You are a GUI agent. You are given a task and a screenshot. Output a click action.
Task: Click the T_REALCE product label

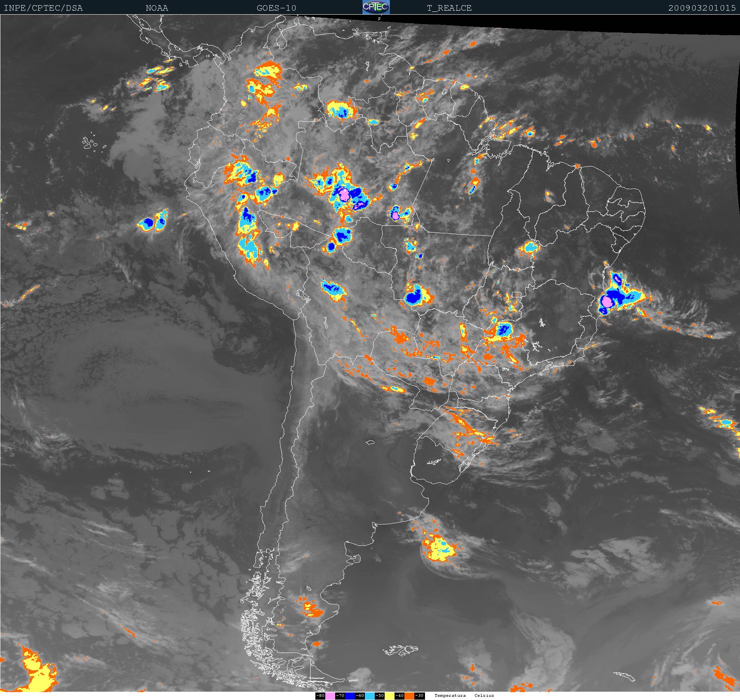click(449, 8)
